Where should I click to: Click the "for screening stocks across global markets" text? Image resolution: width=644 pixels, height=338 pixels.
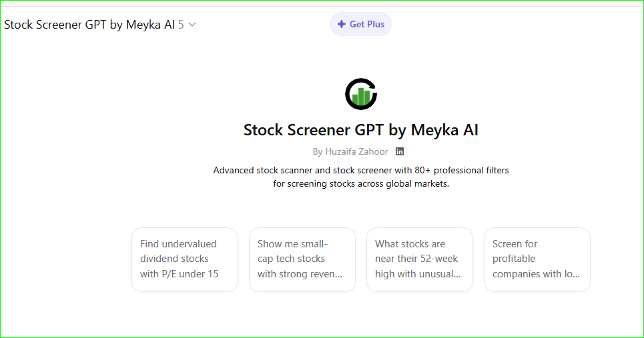[x=361, y=183]
